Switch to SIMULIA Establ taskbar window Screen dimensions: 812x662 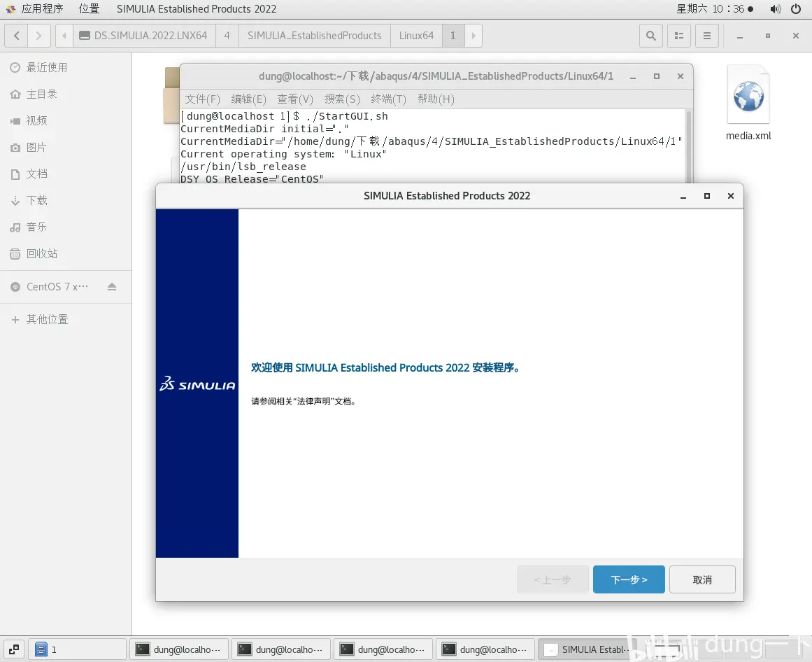pyautogui.click(x=587, y=649)
